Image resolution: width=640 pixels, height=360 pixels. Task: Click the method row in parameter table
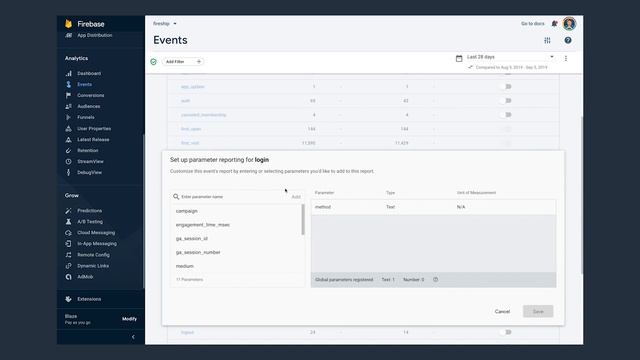pyautogui.click(x=433, y=207)
